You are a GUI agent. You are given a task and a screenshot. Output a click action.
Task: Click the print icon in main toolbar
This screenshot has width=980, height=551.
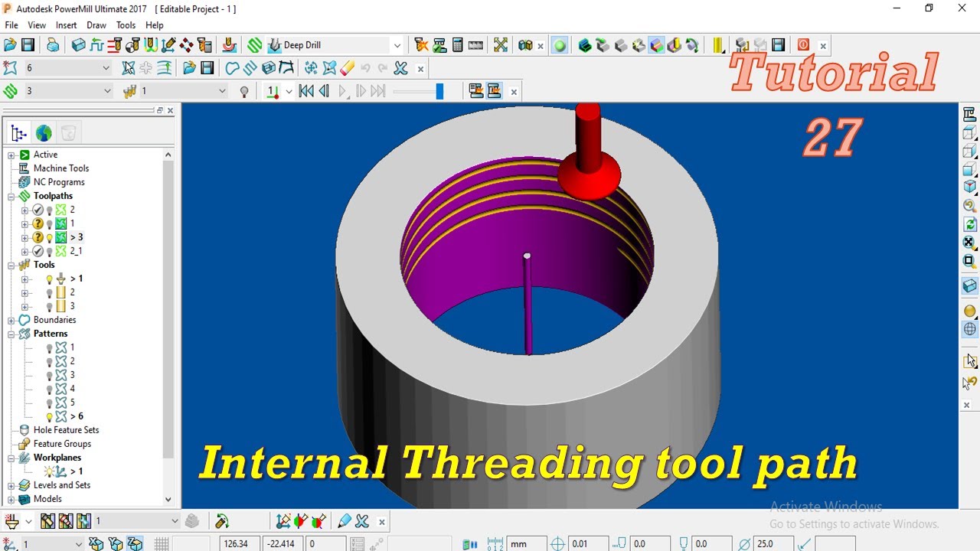point(53,45)
